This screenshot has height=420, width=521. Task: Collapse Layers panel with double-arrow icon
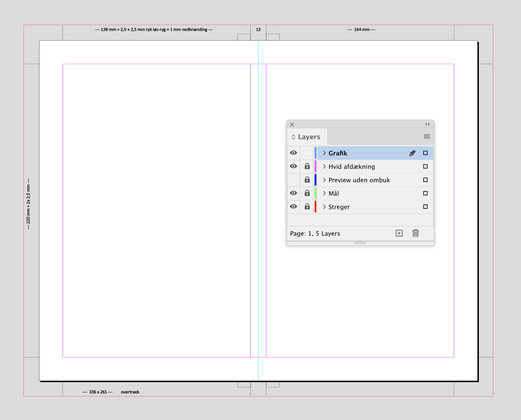click(428, 124)
